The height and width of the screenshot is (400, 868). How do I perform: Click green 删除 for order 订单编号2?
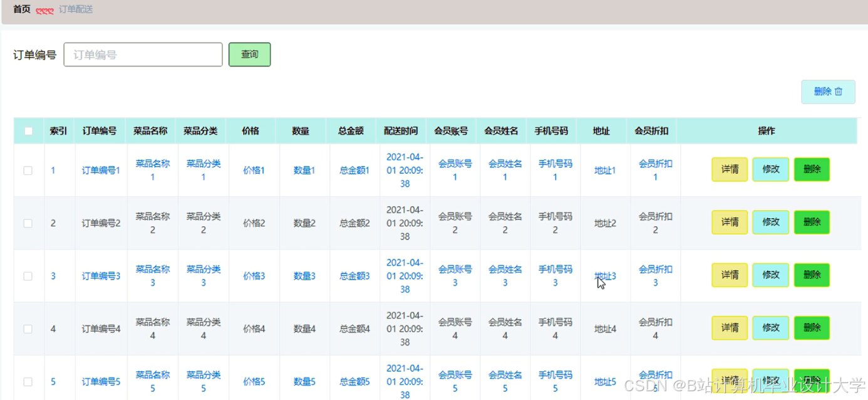[812, 222]
